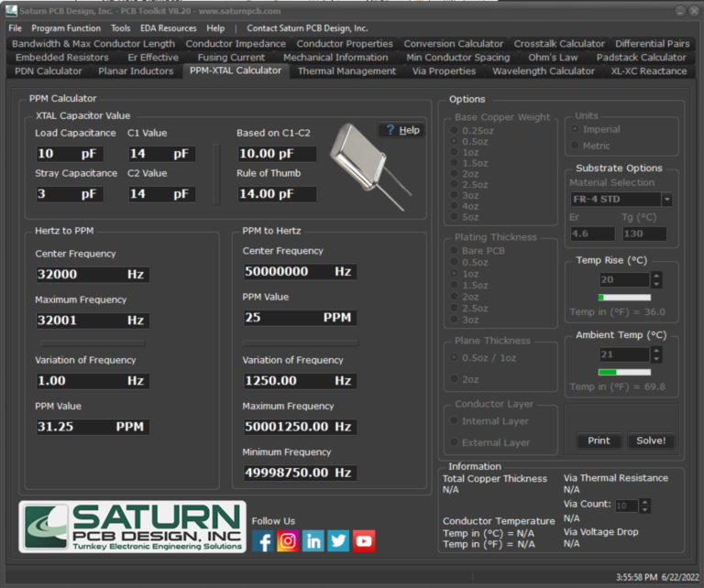
Task: Click the LinkedIn icon
Action: tap(313, 541)
